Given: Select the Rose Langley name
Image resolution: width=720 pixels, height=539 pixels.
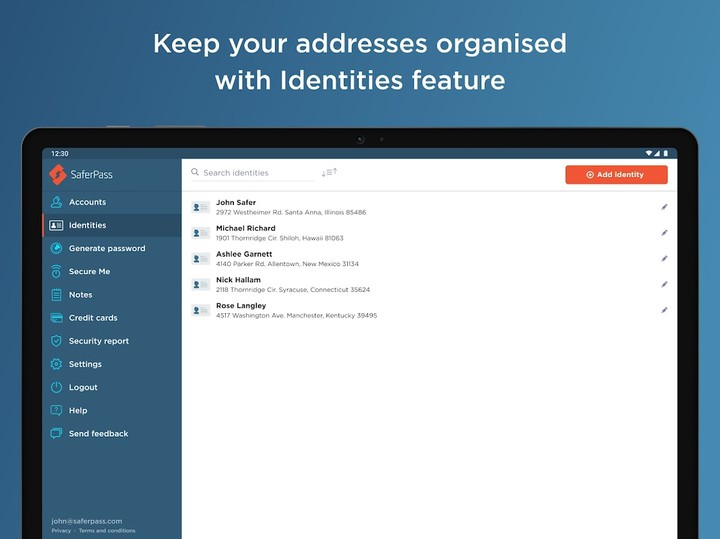Looking at the screenshot, I should (x=241, y=306).
